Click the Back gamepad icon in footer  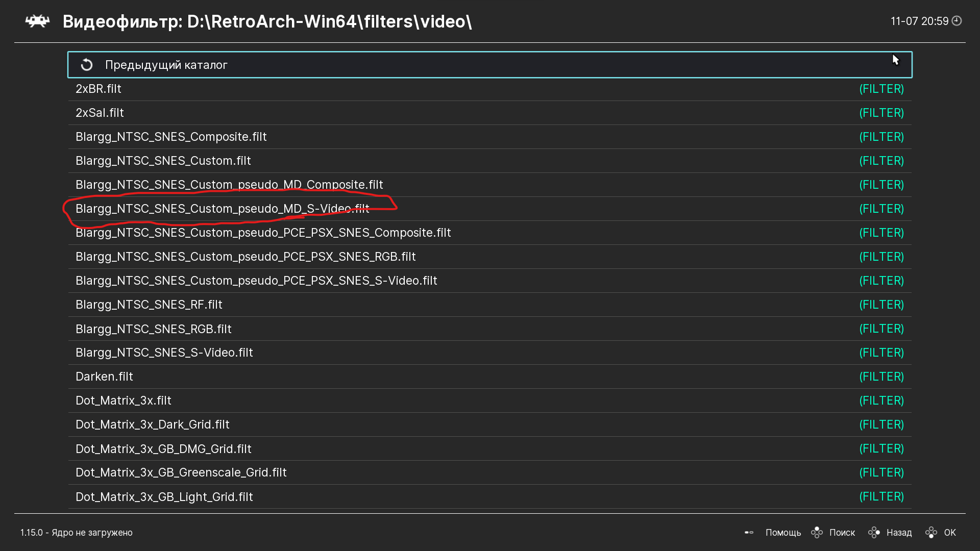coord(874,533)
